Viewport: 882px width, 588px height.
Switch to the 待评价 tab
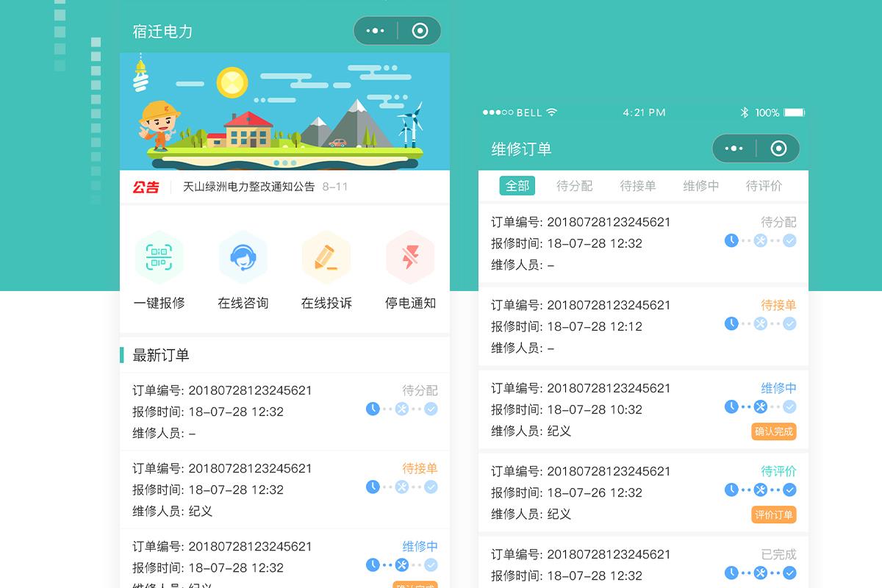pyautogui.click(x=764, y=186)
